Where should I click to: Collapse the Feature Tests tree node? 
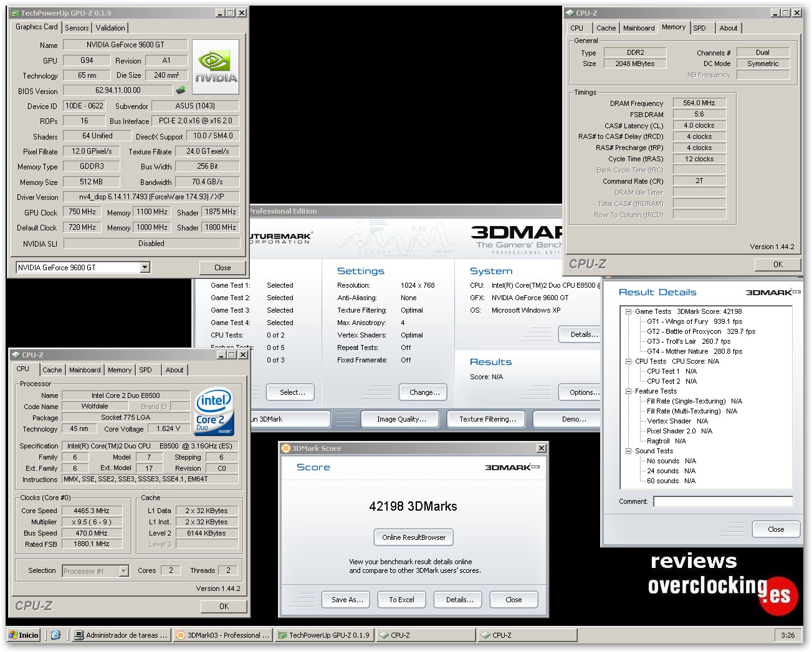pos(629,391)
